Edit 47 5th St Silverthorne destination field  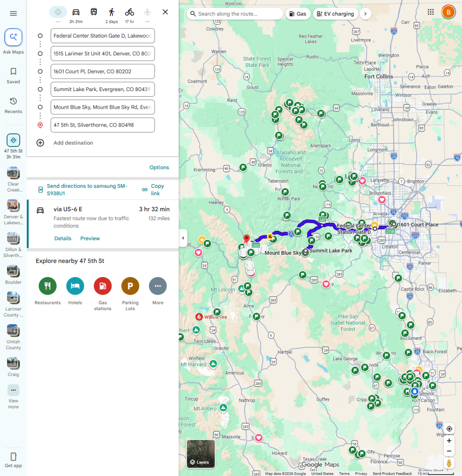103,125
